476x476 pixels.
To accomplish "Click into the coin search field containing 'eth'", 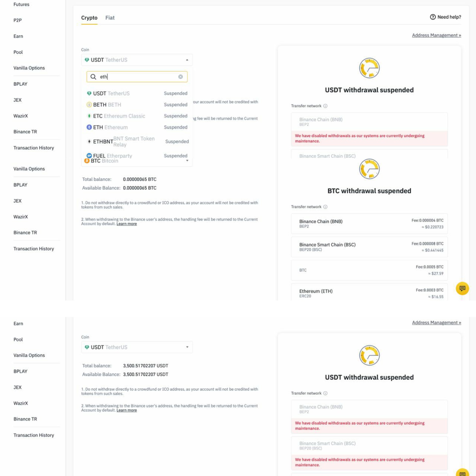I will click(137, 77).
